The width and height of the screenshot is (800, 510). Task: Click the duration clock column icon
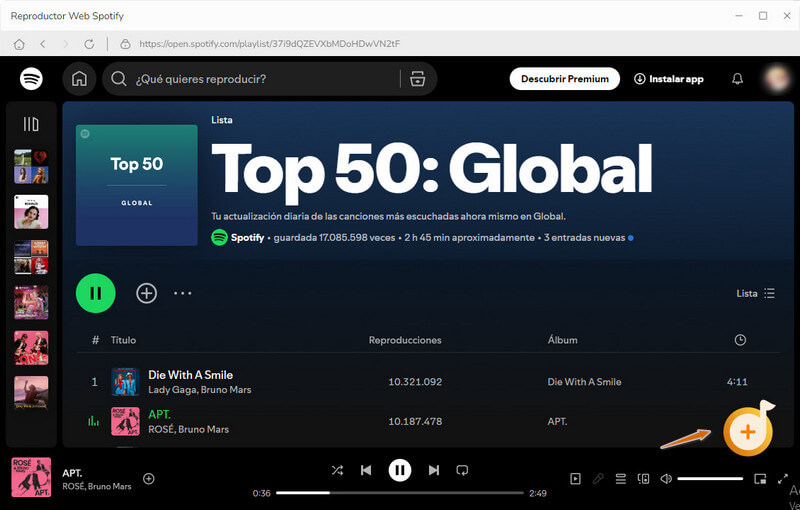click(740, 340)
